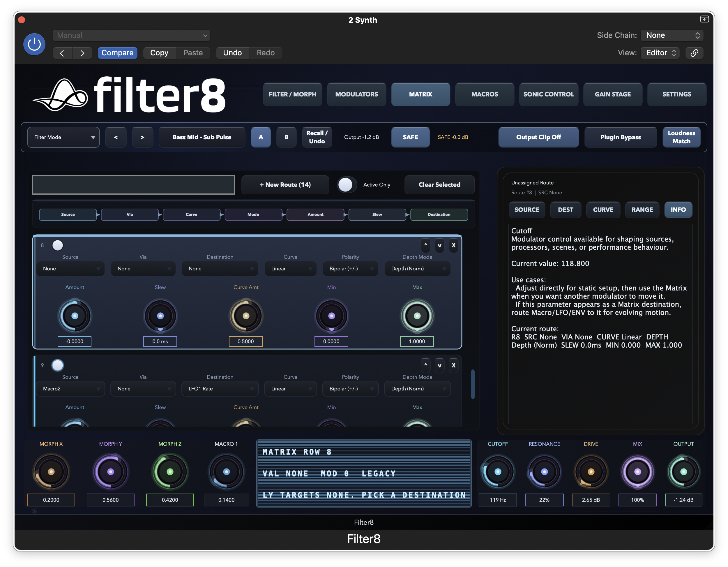The height and width of the screenshot is (567, 728).
Task: Click Recall / Undo button
Action: coord(317,138)
